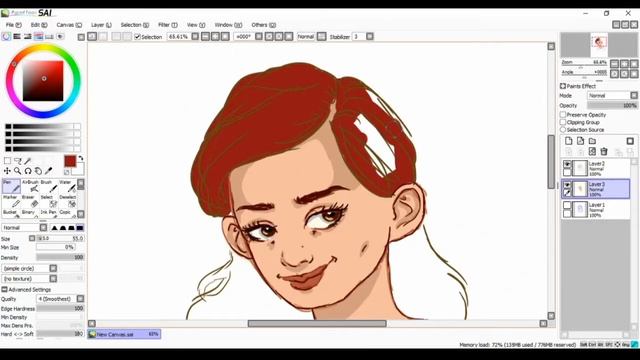Select the Binary pen tool

30,213
